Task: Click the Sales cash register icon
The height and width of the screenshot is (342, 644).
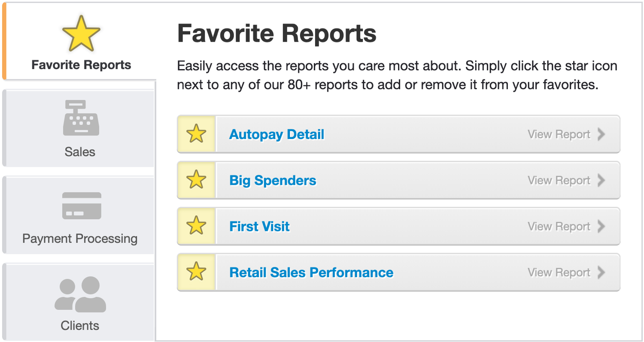Action: coord(81,118)
